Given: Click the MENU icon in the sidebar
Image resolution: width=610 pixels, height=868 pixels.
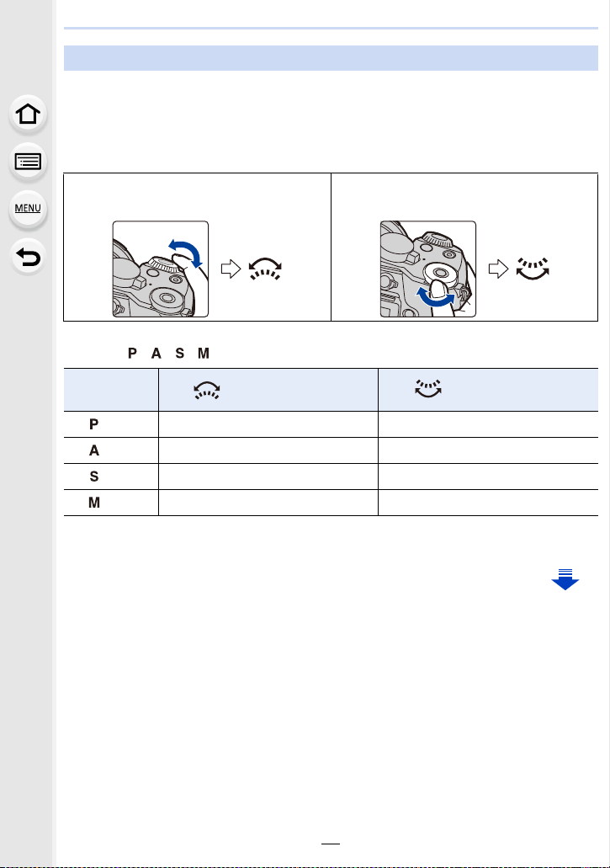Looking at the screenshot, I should coord(28,209).
